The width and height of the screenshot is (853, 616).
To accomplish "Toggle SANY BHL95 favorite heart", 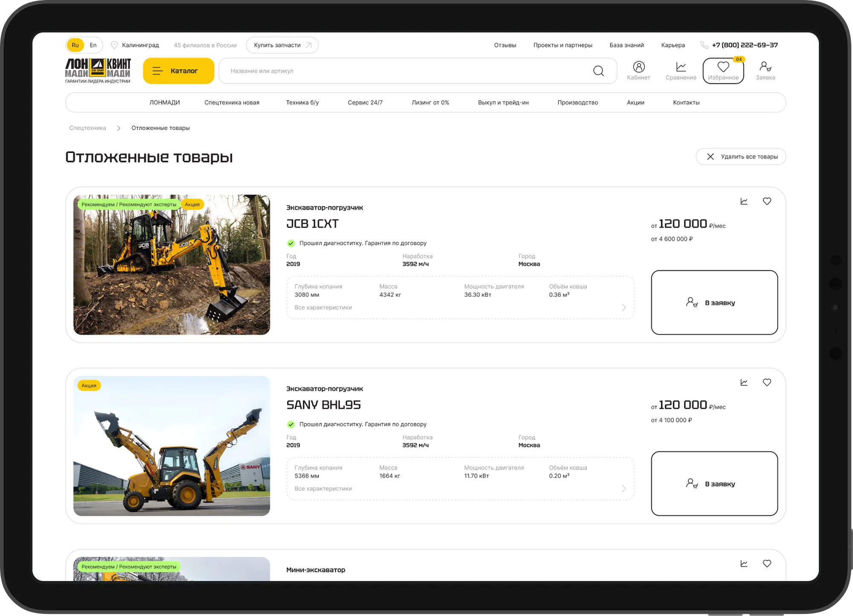I will (767, 383).
